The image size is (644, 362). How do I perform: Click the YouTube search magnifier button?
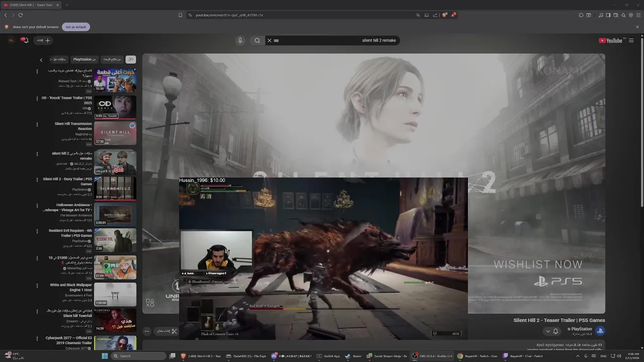tap(257, 40)
